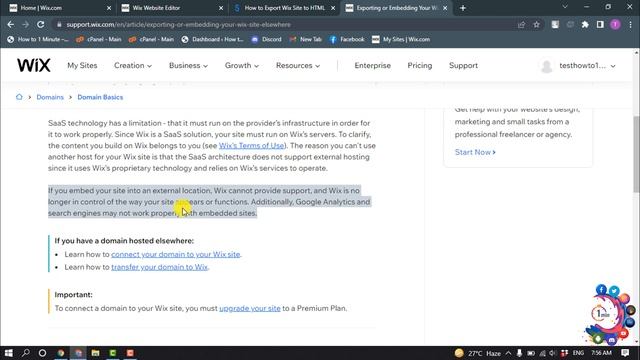The width and height of the screenshot is (640, 360).
Task: Reload the current page
Action: [x=40, y=24]
